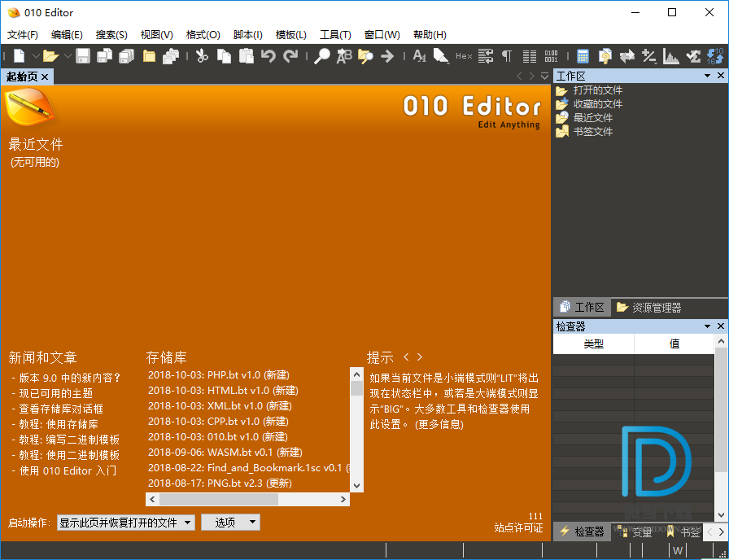
Task: Open the 编辑(E) menu
Action: coord(67,35)
